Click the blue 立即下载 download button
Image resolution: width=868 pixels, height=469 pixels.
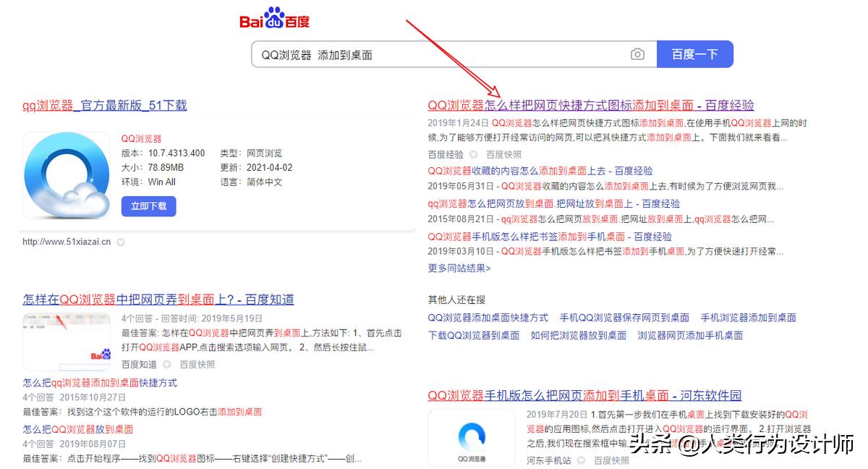click(x=148, y=206)
